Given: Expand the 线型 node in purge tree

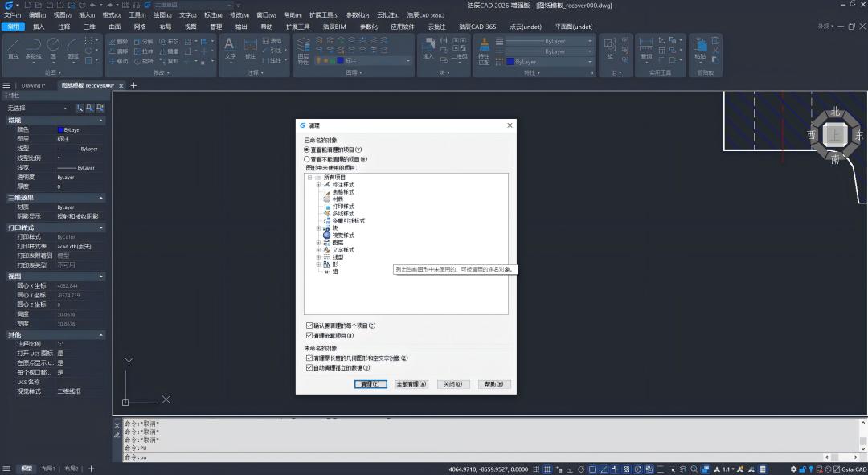Looking at the screenshot, I should point(318,257).
